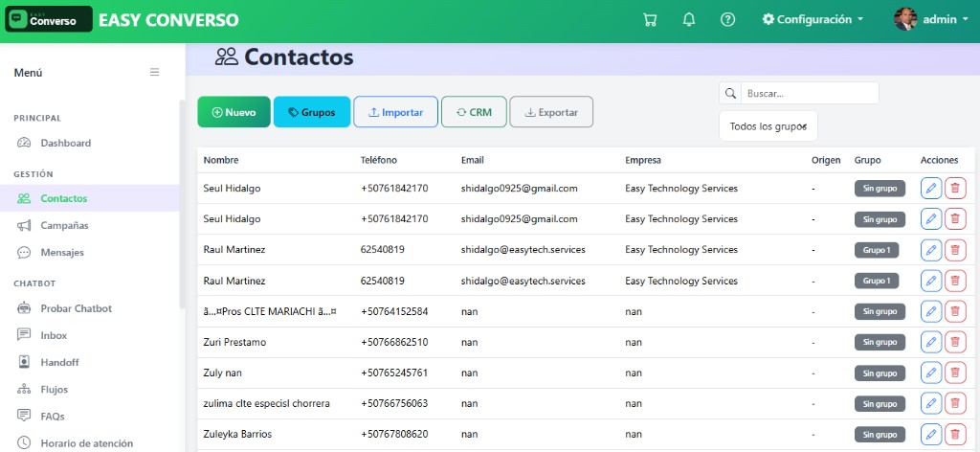Select the name zulima clte especisl chorrera
Viewport: 980px width, 452px height.
click(266, 403)
